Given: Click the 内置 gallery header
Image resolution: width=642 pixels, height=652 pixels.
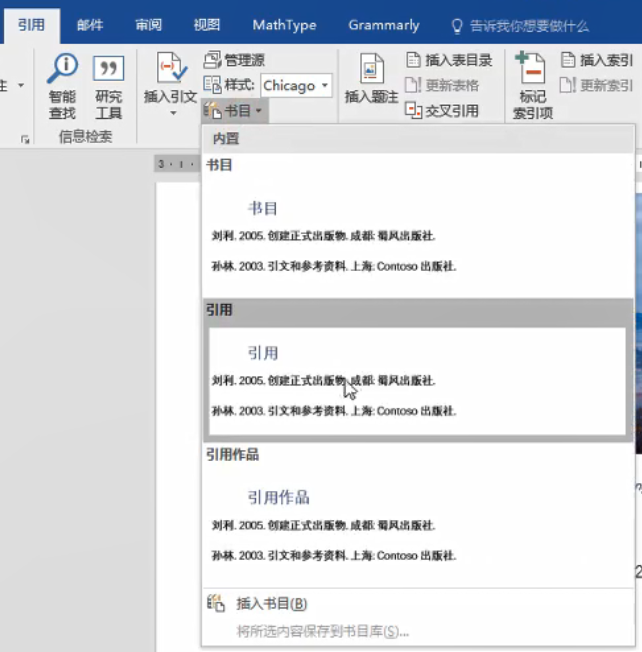Looking at the screenshot, I should pyautogui.click(x=418, y=139).
